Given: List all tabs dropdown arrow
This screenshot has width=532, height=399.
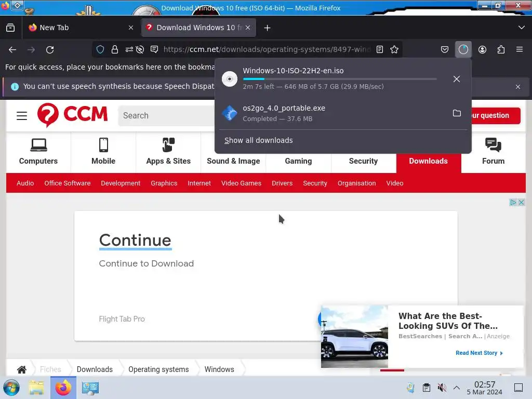Looking at the screenshot, I should (x=522, y=28).
